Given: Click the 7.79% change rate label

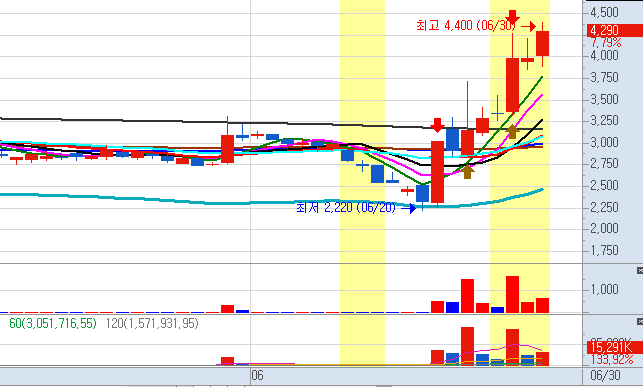Looking at the screenshot, I should (x=606, y=42).
